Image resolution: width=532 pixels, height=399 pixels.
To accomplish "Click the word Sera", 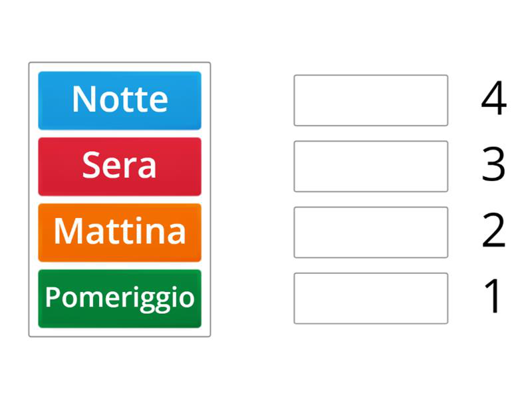I will 120,166.
